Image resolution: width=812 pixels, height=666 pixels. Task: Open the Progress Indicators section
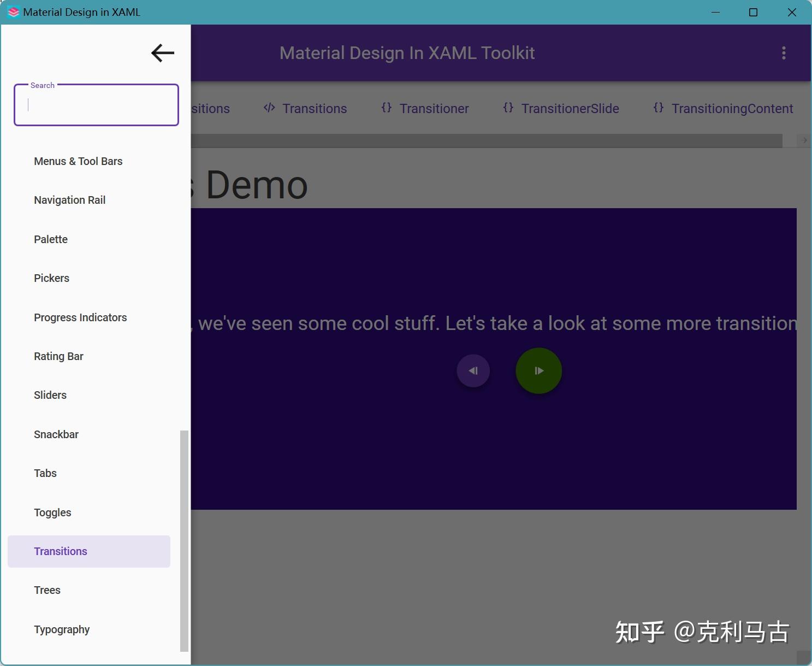point(80,317)
